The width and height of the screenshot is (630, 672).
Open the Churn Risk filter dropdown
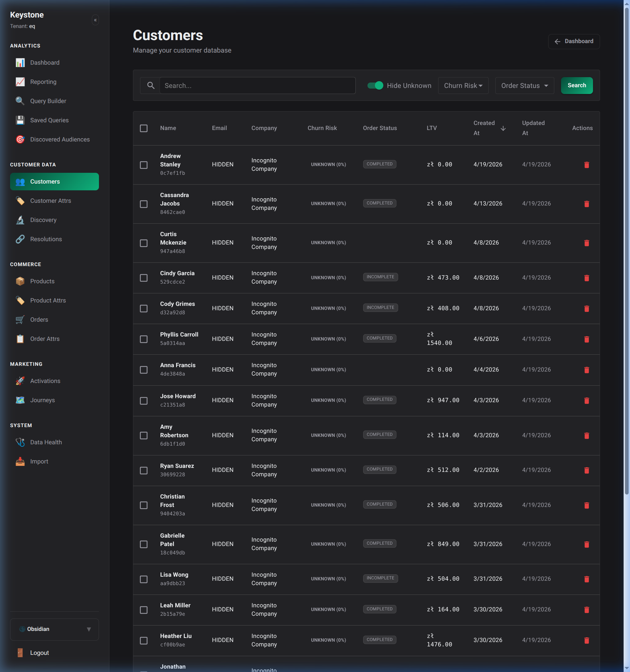[x=463, y=86]
